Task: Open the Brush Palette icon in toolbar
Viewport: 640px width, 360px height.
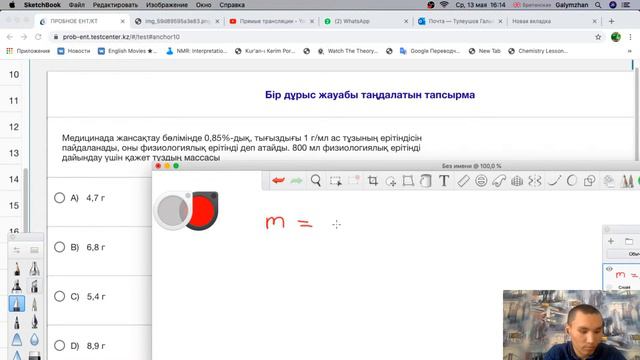Action: coord(627,181)
